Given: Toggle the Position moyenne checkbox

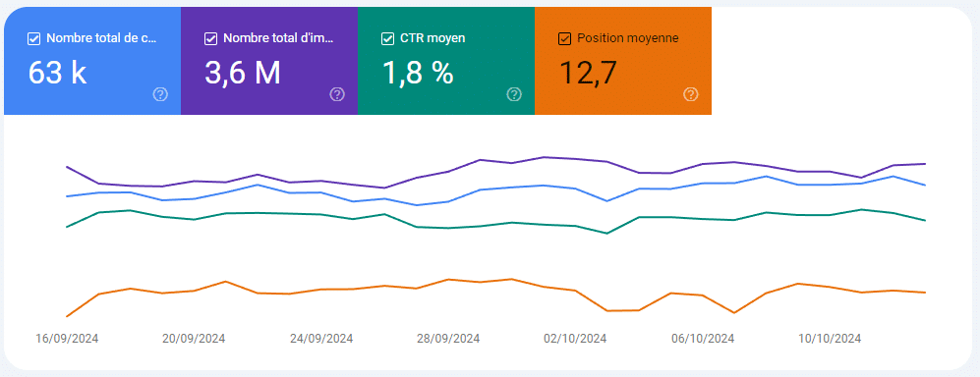Looking at the screenshot, I should click(564, 38).
